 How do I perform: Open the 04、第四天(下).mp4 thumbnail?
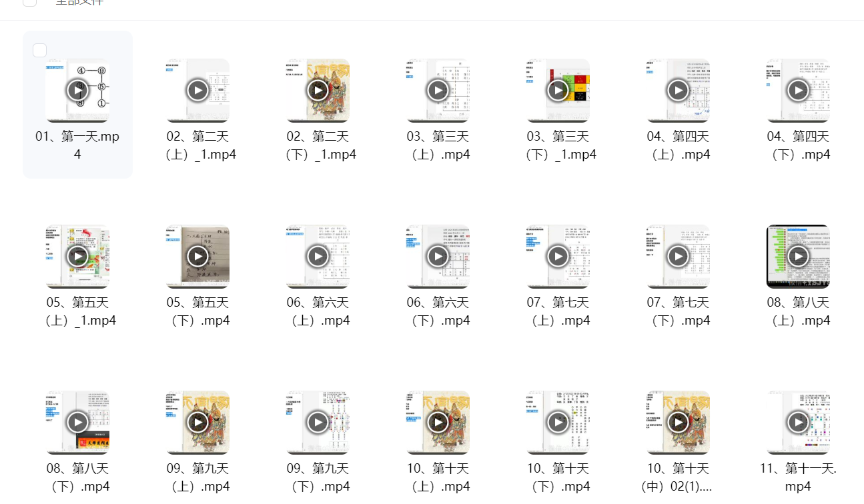click(798, 90)
